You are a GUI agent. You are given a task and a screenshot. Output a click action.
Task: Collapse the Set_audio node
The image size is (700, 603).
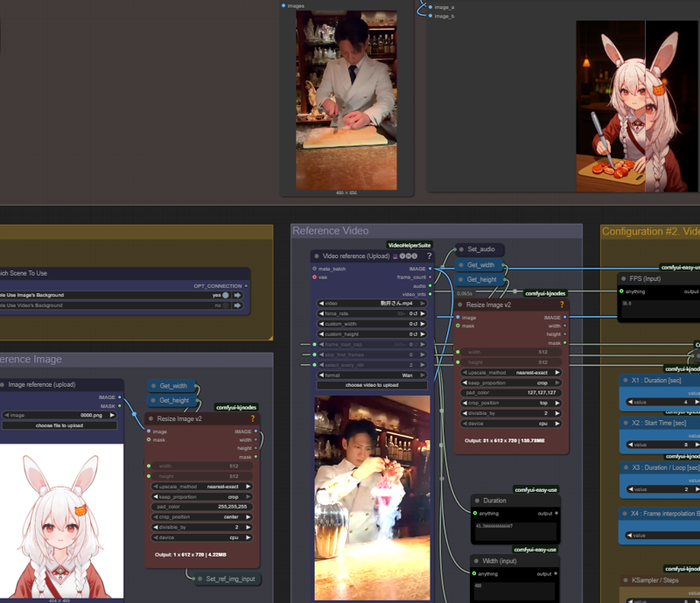461,249
